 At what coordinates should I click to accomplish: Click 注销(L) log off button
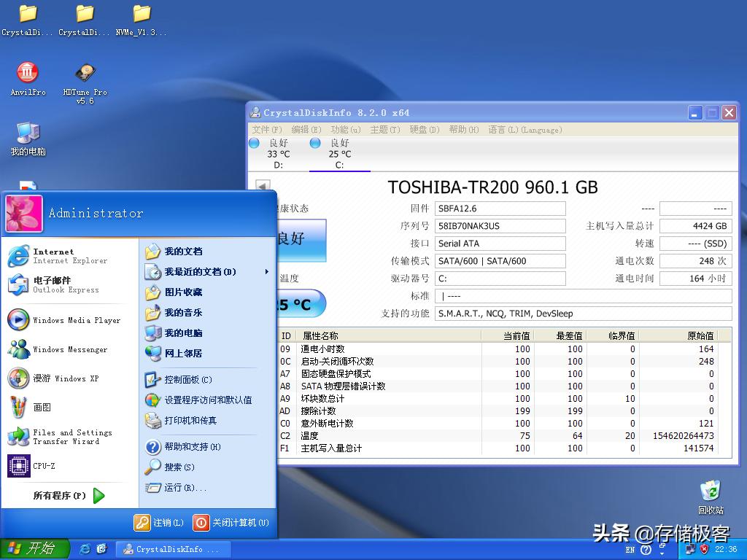click(158, 522)
